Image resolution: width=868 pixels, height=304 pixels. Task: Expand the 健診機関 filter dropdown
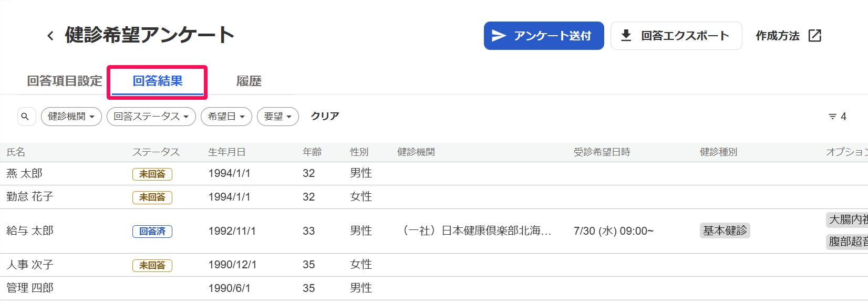[x=71, y=117]
